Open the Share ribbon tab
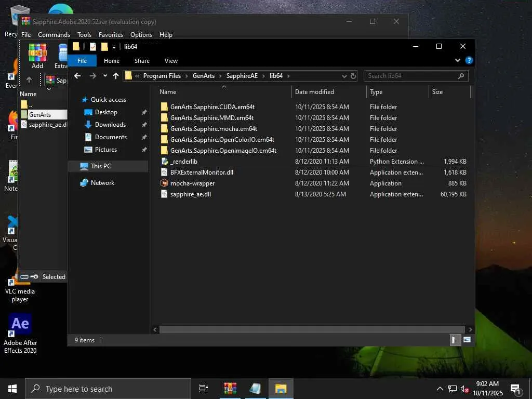The width and height of the screenshot is (532, 399). click(x=142, y=61)
